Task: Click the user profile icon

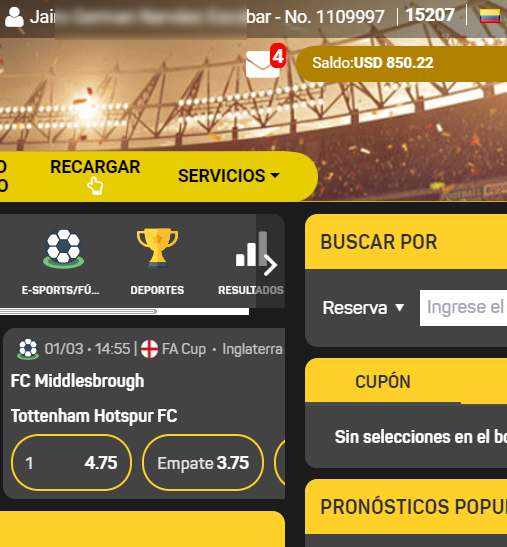Action: click(x=14, y=17)
